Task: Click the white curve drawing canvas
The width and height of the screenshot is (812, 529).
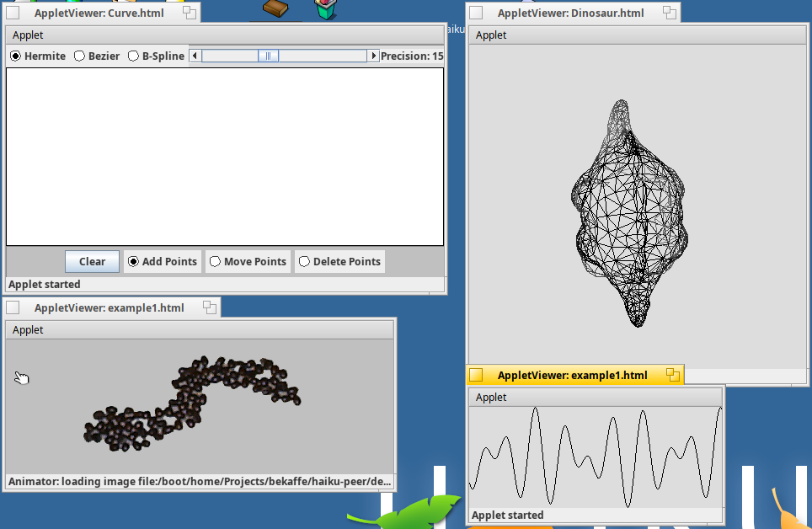Action: pos(225,157)
